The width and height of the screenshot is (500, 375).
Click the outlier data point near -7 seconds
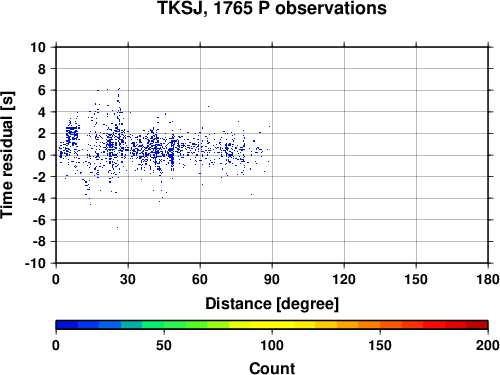pyautogui.click(x=117, y=227)
